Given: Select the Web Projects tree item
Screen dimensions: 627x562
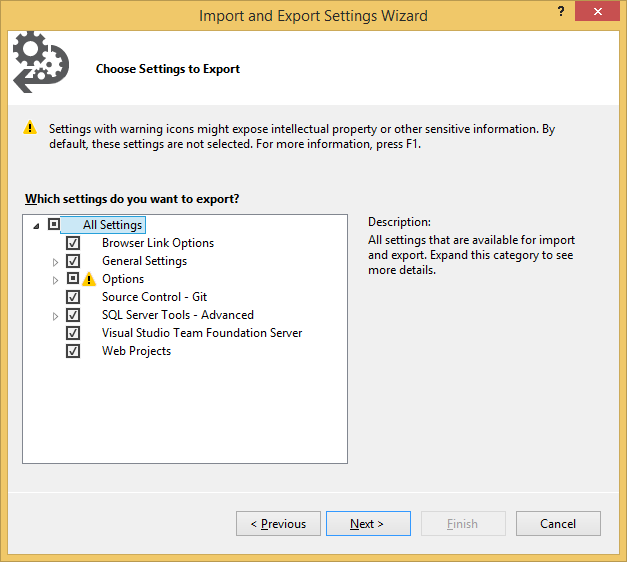Looking at the screenshot, I should pyautogui.click(x=136, y=351).
